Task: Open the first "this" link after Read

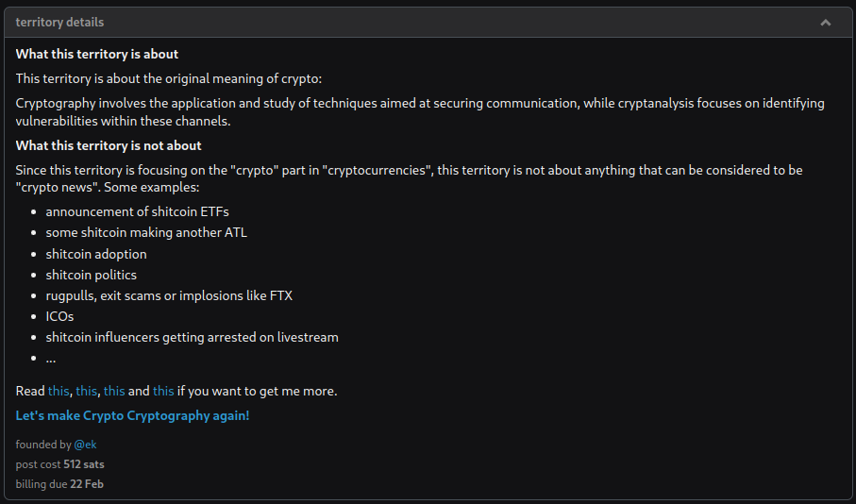Action: tap(59, 391)
